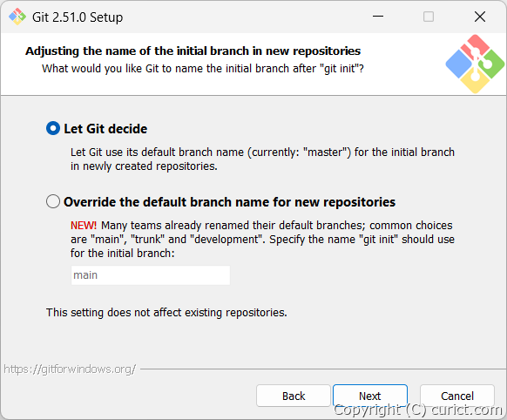Minimize the Git Setup window

(378, 17)
